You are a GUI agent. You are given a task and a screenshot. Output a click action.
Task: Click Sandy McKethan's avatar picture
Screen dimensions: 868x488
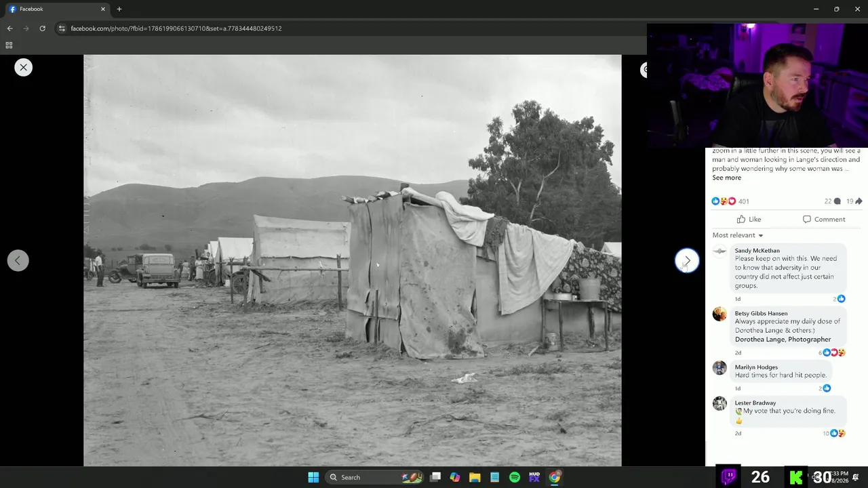[x=719, y=251]
